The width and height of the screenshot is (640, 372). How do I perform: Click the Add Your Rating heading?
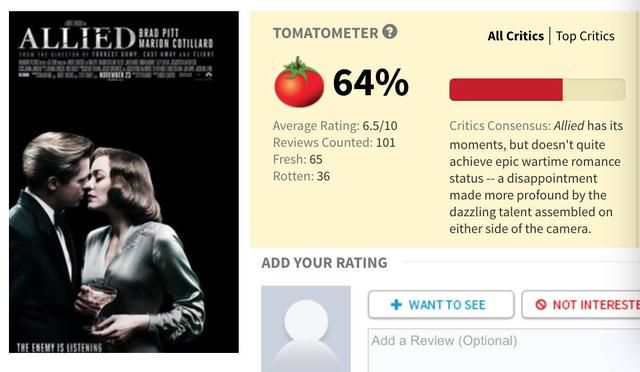[x=324, y=263]
